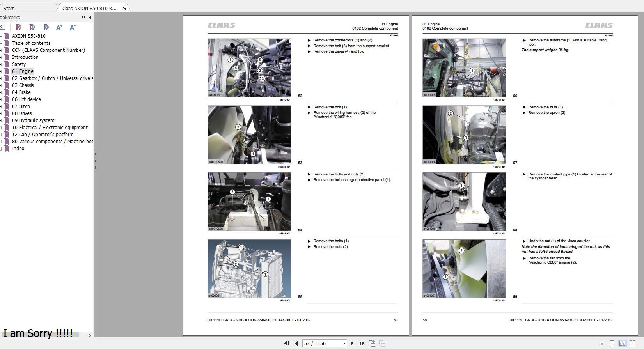The width and height of the screenshot is (644, 349).
Task: Click subframe lifting photo step 56
Action: pyautogui.click(x=464, y=68)
